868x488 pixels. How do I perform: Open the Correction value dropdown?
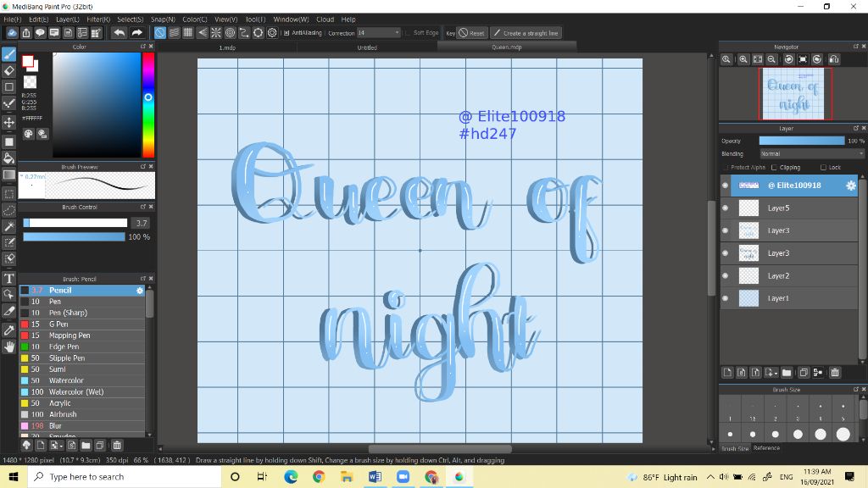tap(397, 33)
